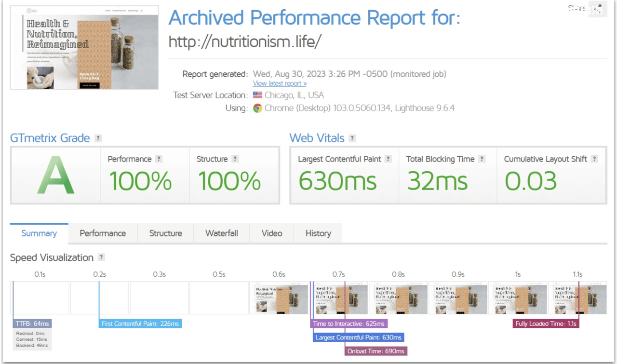617x364 pixels.
Task: Click the 0.9s filmstrip frame
Action: [458, 298]
